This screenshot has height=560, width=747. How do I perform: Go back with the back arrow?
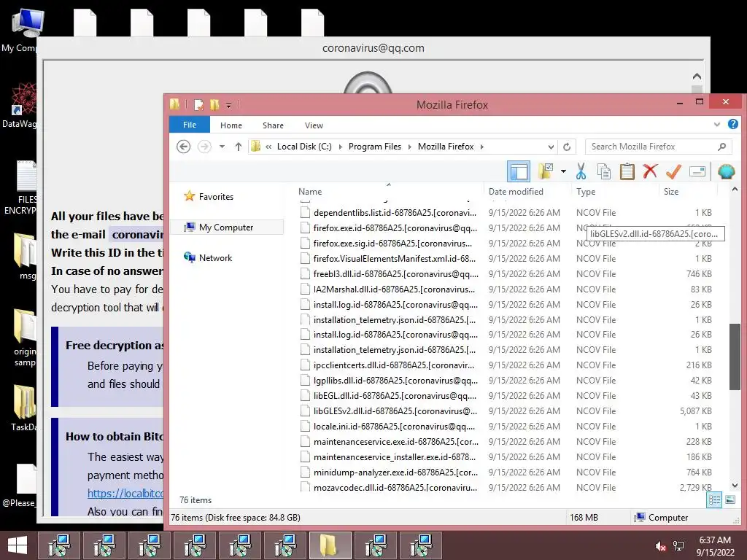(183, 147)
